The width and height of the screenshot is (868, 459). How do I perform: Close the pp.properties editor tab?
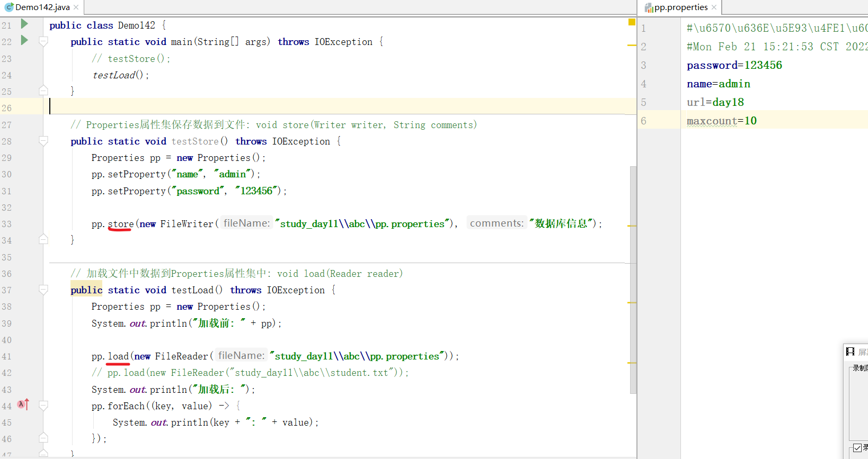714,7
